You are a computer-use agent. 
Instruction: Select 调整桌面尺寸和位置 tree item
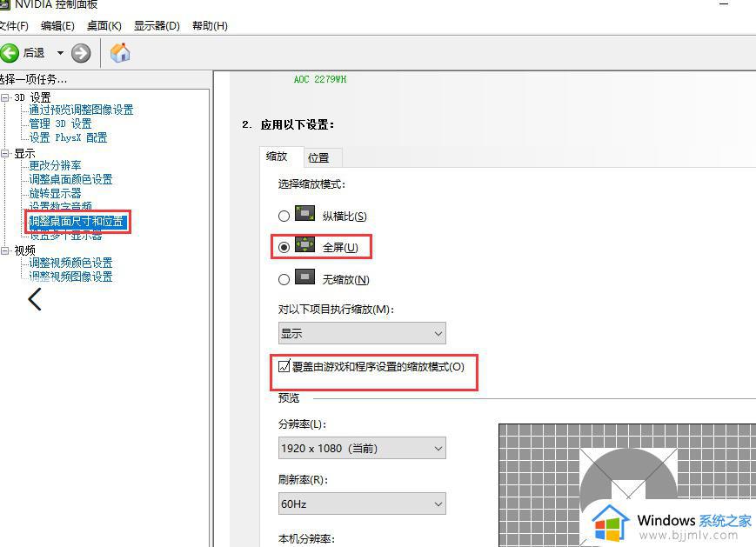coord(77,222)
